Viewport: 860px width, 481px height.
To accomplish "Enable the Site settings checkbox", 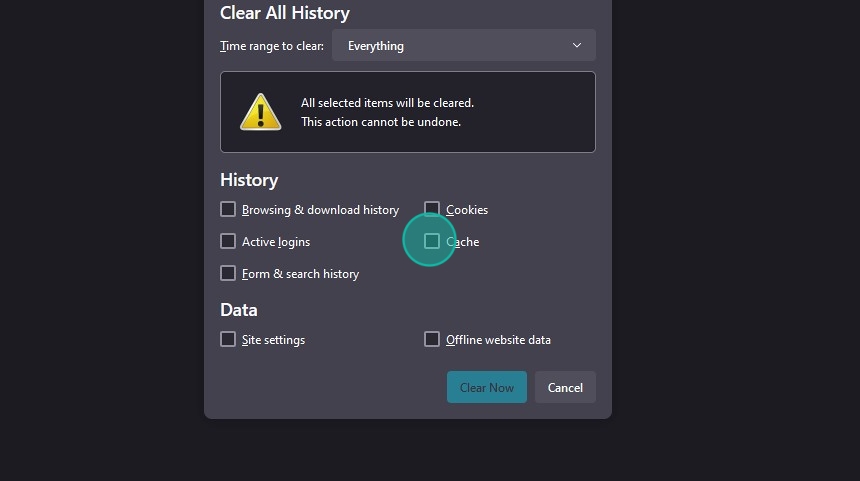I will pos(228,339).
